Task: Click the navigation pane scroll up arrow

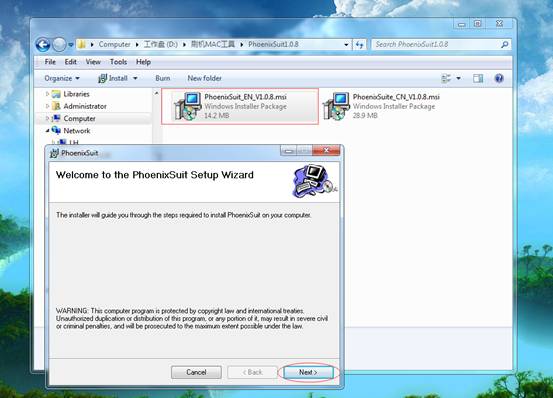Action: pos(157,93)
